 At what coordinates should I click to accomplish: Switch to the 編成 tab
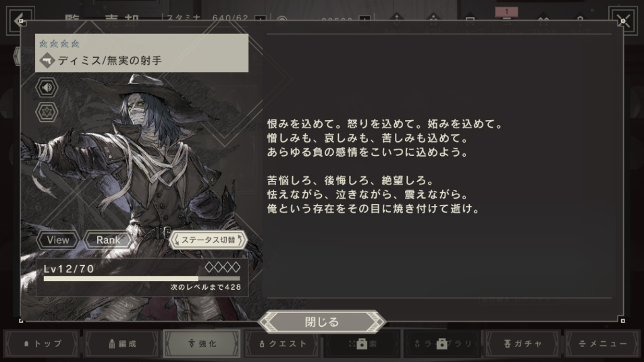click(x=122, y=344)
